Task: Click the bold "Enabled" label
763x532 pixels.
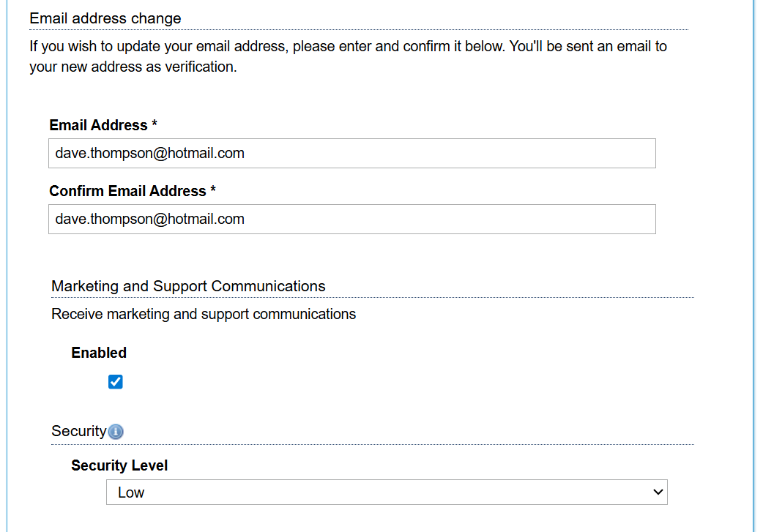Action: pos(99,353)
